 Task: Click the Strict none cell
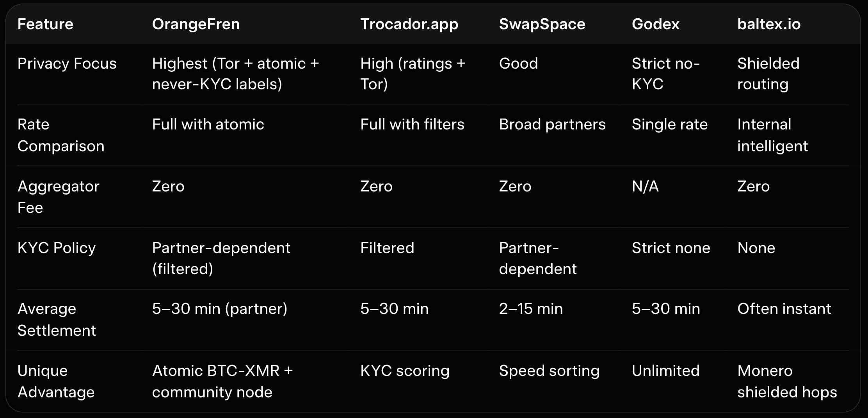click(671, 248)
